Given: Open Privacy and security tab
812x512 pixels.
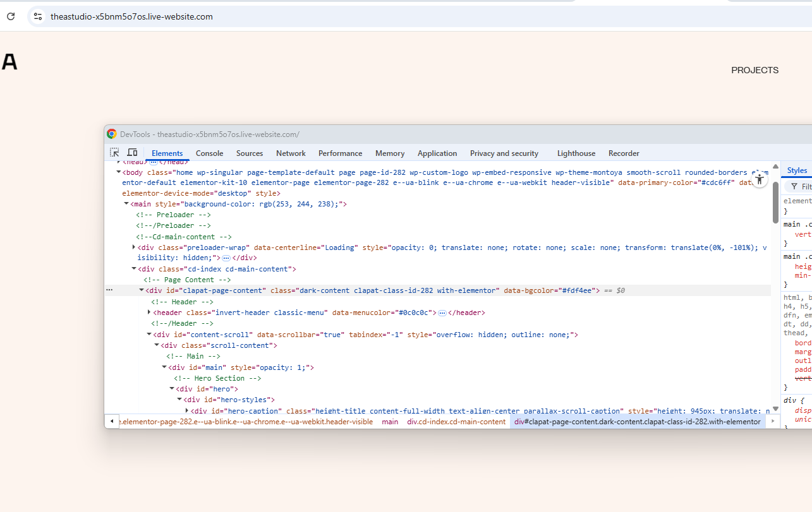Looking at the screenshot, I should pyautogui.click(x=504, y=153).
